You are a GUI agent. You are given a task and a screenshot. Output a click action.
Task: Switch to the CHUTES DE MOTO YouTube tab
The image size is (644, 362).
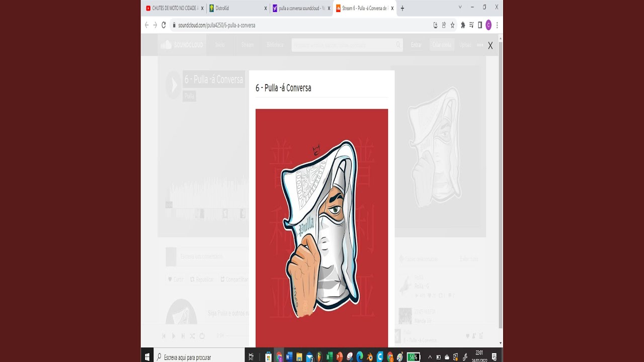pos(175,8)
